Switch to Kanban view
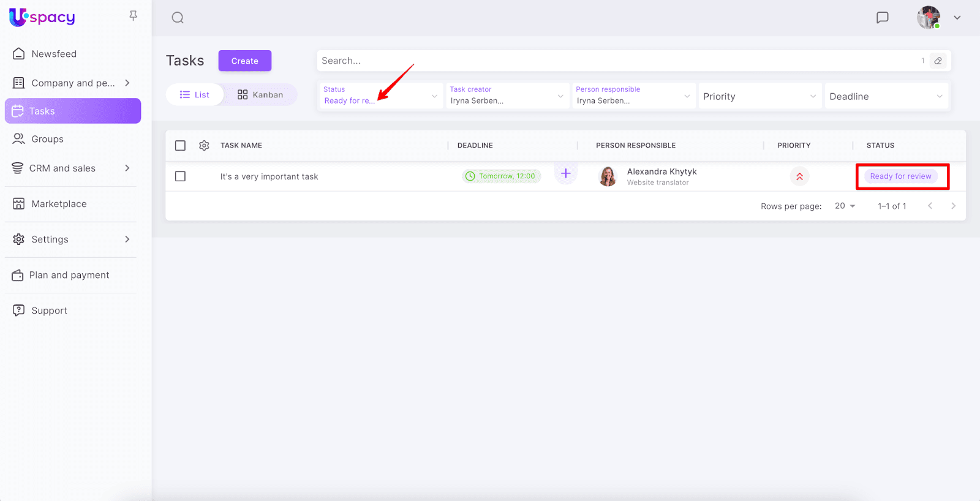Screen dimensions: 980x501 (260, 95)
